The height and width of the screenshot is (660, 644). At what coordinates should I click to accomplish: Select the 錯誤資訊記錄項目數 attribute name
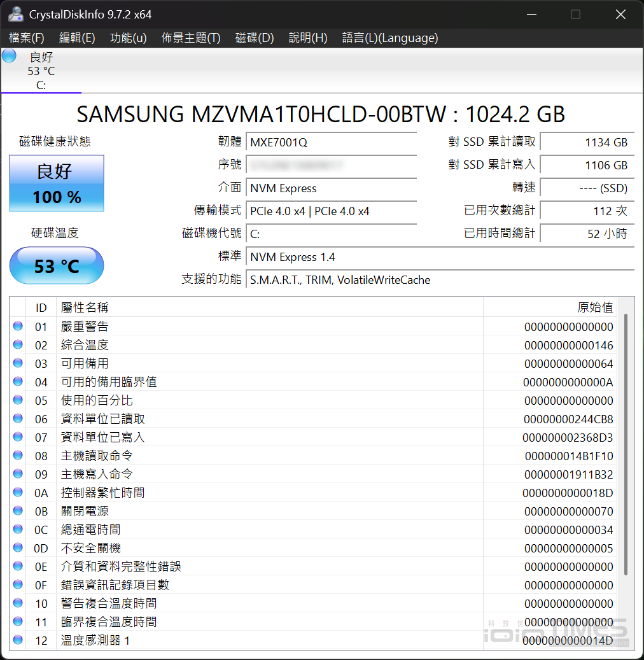tap(115, 585)
